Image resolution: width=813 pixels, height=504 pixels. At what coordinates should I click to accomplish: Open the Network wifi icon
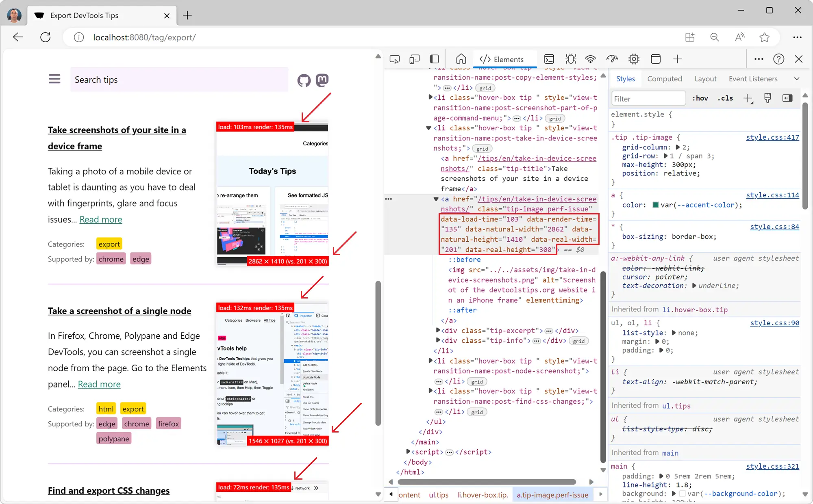[590, 59]
